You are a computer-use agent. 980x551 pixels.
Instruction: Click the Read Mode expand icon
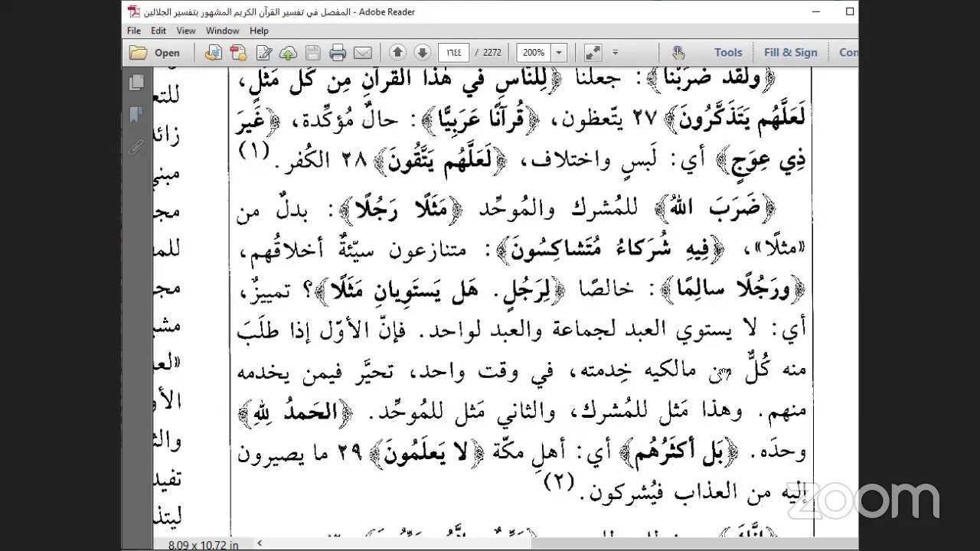(593, 52)
